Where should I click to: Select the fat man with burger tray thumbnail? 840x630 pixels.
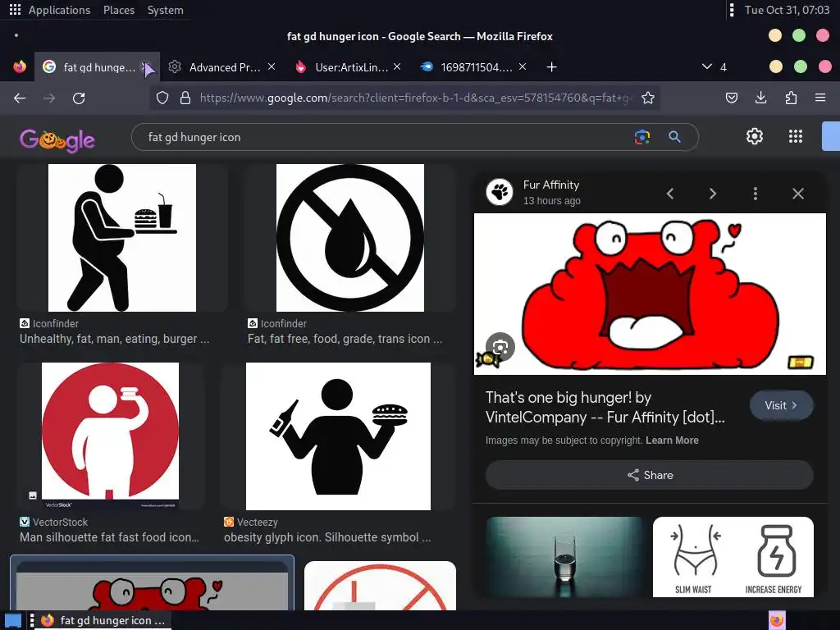click(x=122, y=238)
